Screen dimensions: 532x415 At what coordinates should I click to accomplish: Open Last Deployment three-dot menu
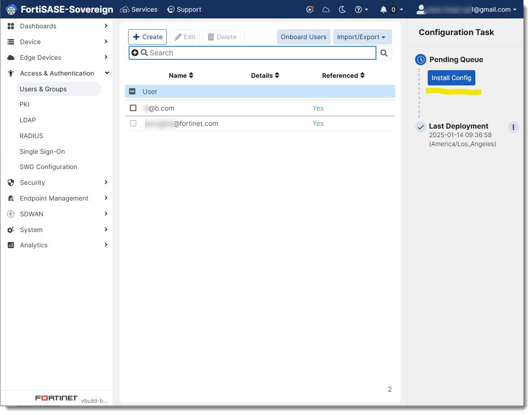click(x=513, y=127)
